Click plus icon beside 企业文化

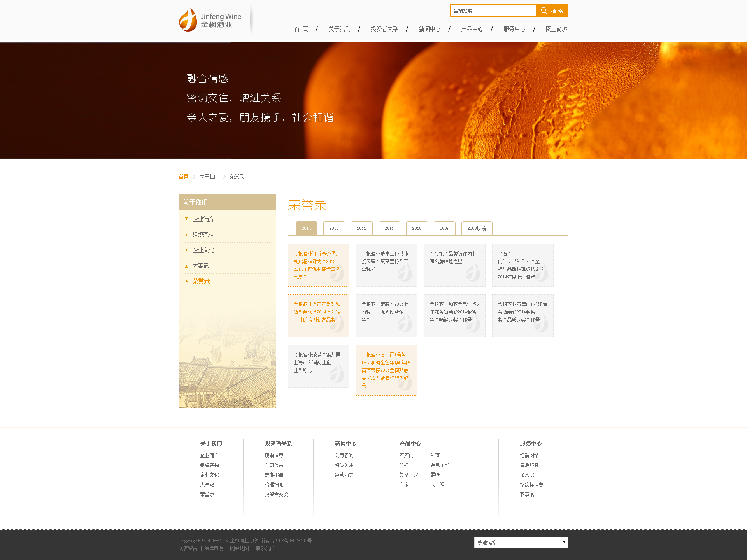186,250
